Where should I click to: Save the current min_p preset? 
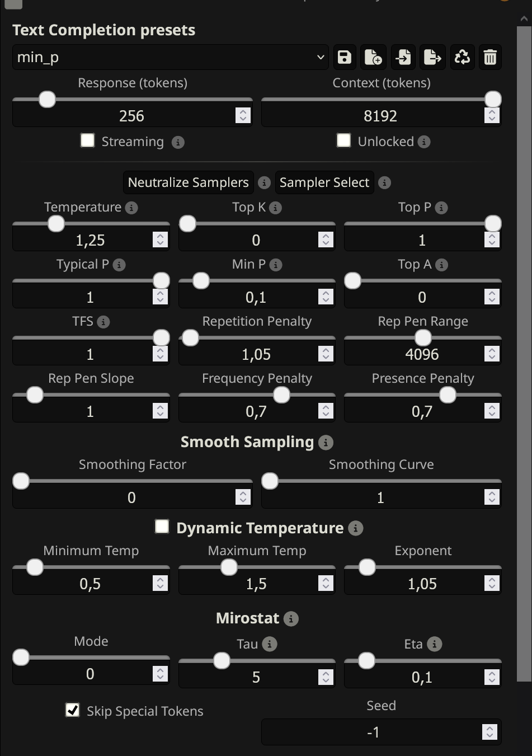345,57
